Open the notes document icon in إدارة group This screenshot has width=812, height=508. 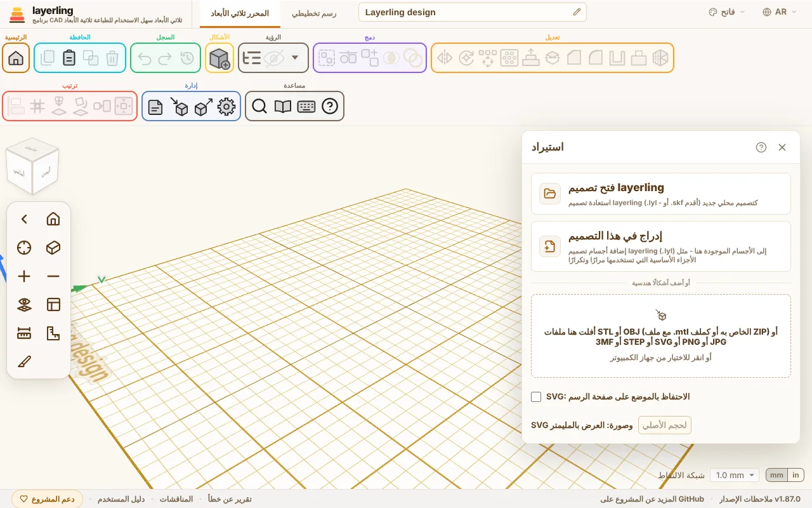[x=155, y=107]
